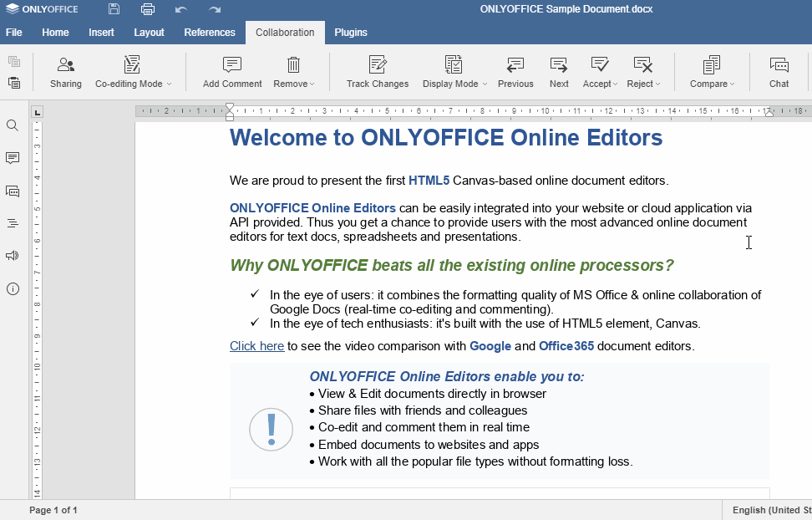Switch to the Plugins tab
Viewport: 812px width, 520px height.
point(351,32)
